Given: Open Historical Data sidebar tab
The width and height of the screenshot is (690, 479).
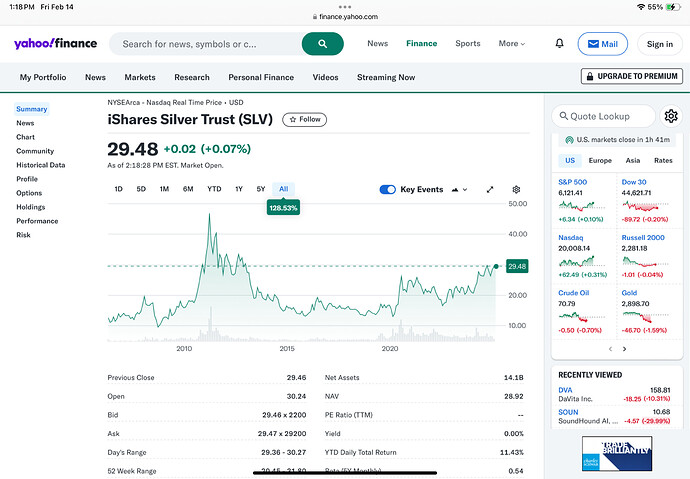Looking at the screenshot, I should (40, 165).
